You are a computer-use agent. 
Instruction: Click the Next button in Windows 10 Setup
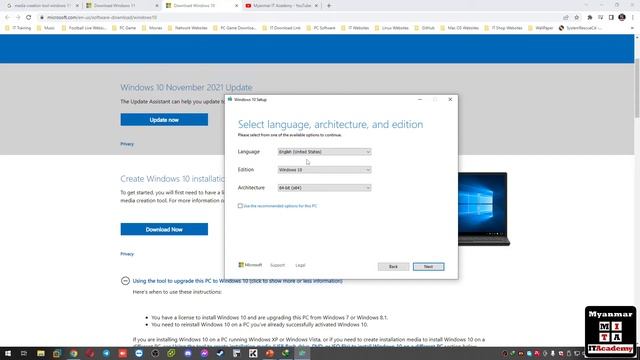[428, 267]
